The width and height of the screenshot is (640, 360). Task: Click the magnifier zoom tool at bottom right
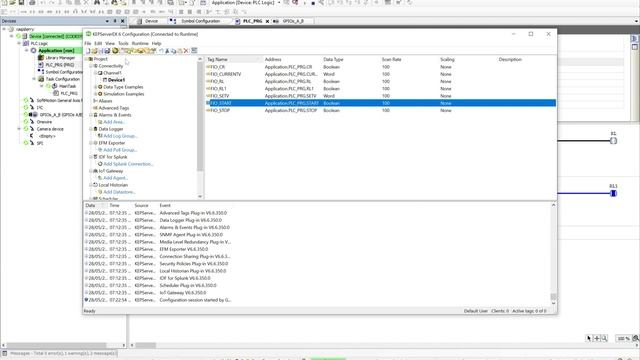point(604,338)
